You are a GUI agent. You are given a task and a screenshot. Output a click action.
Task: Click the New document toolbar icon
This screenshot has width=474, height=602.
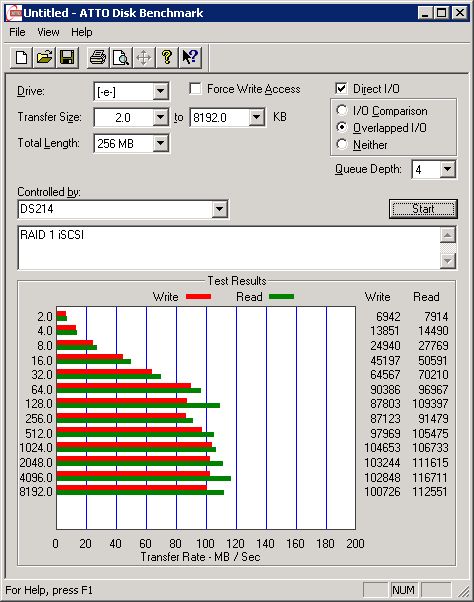21,58
